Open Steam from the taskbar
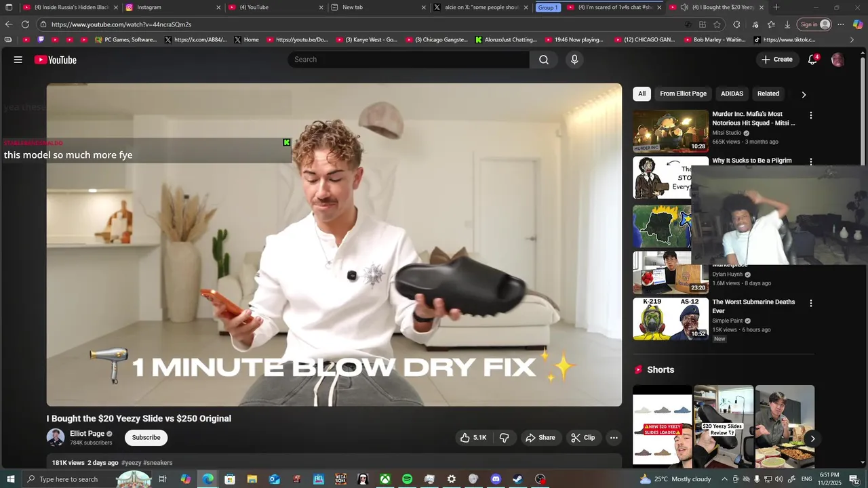Screen dimensions: 868x488 coord(517,479)
